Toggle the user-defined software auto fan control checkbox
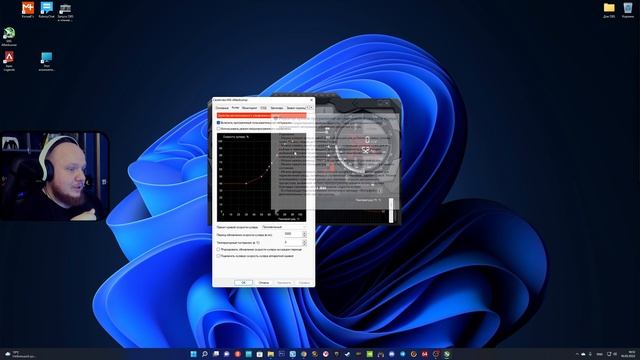Image resolution: width=640 pixels, height=360 pixels. pos(218,122)
